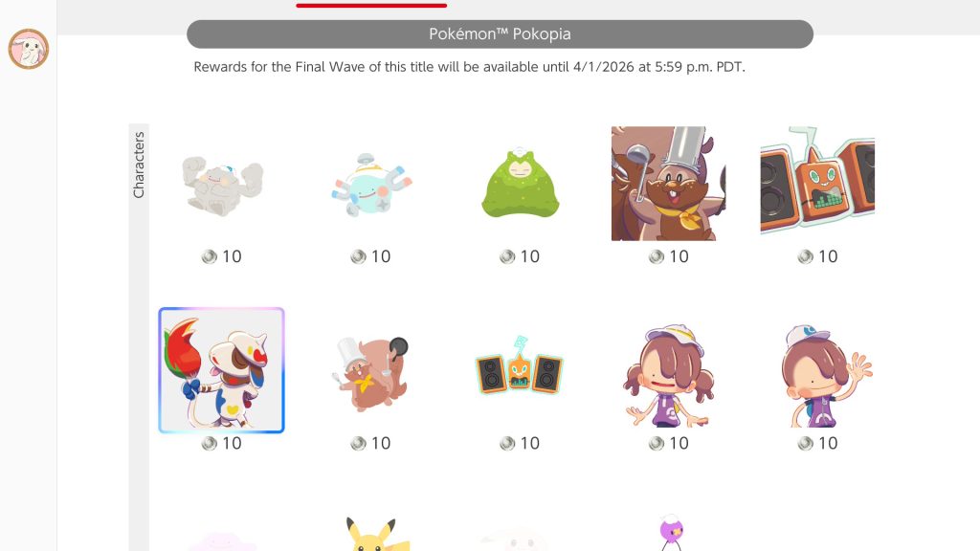Open the user profile avatar in sidebar
This screenshot has height=551, width=980.
click(x=28, y=49)
